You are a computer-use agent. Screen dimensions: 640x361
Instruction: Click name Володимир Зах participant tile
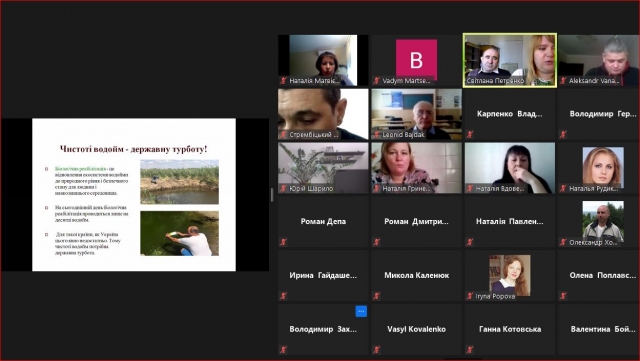point(323,329)
